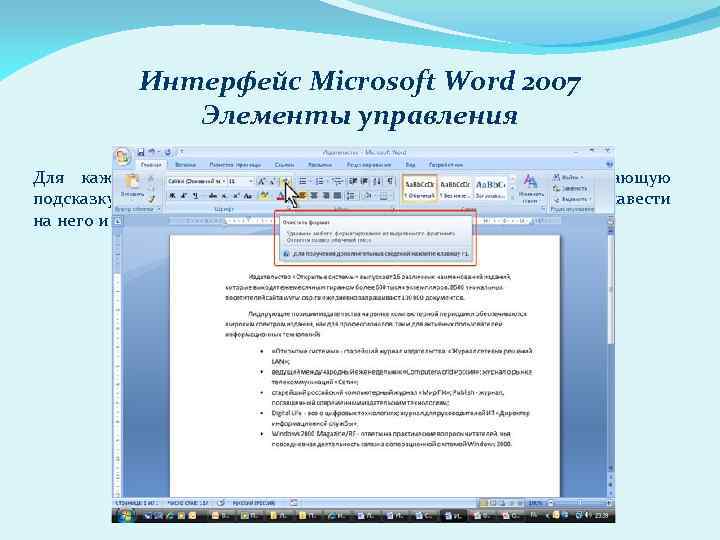Click the Redo icon in quick access toolbar
The width and height of the screenshot is (720, 540).
point(168,152)
